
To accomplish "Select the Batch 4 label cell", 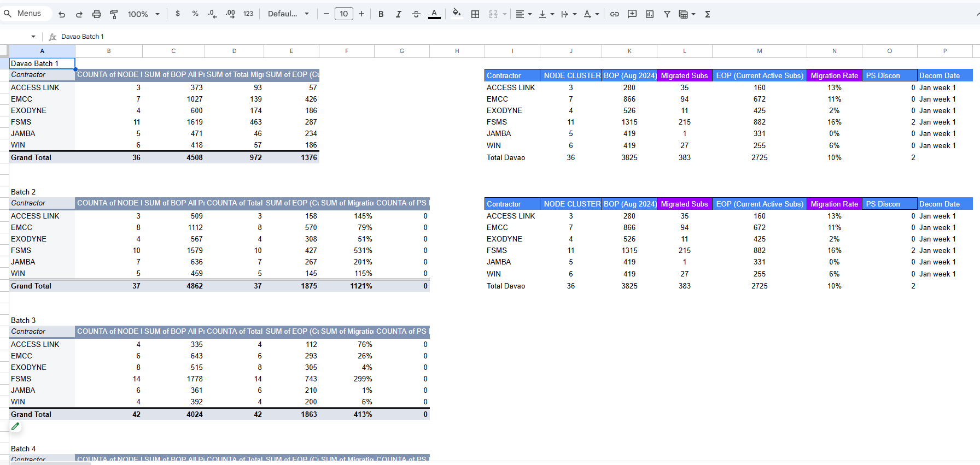I will pos(42,449).
